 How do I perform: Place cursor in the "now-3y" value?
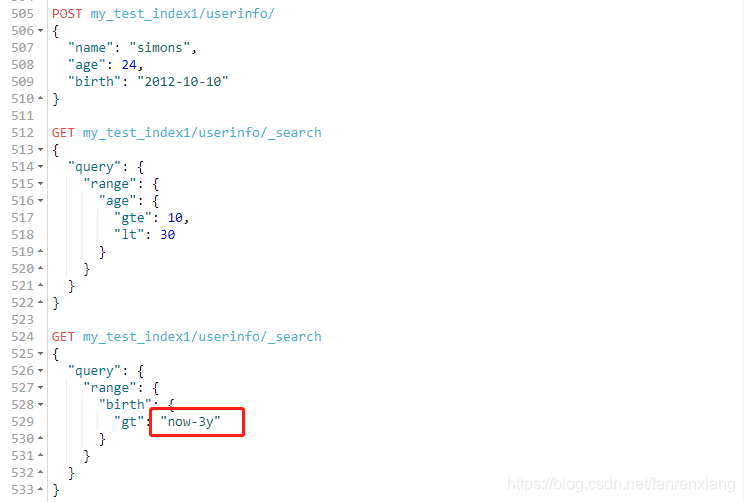(x=191, y=421)
